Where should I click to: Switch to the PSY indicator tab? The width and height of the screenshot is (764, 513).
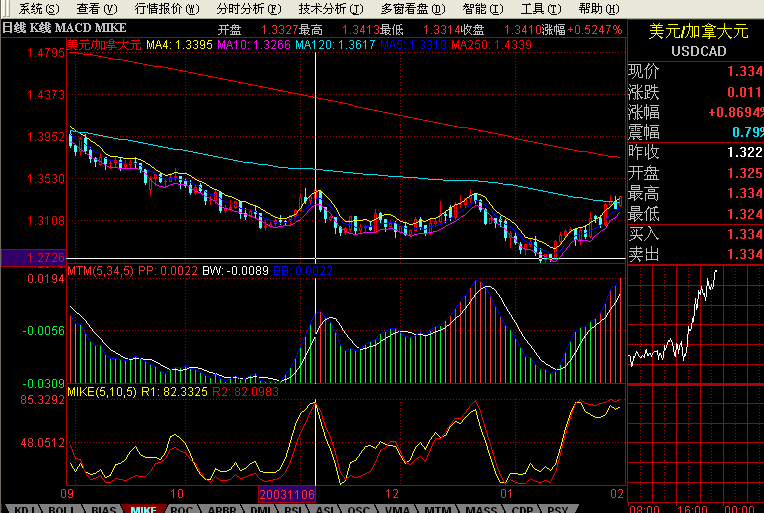click(x=557, y=509)
